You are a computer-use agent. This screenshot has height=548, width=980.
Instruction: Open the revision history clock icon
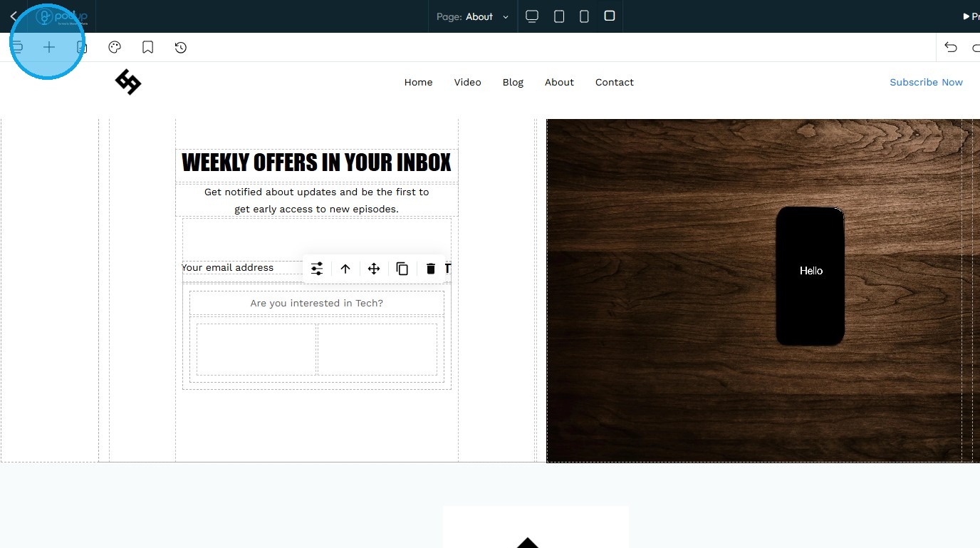[181, 48]
